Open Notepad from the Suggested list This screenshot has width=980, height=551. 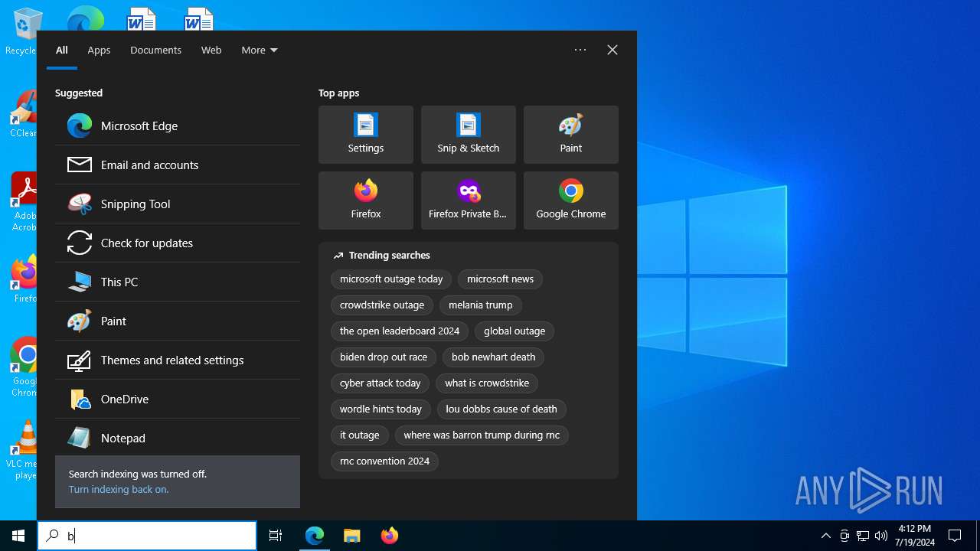pos(123,439)
